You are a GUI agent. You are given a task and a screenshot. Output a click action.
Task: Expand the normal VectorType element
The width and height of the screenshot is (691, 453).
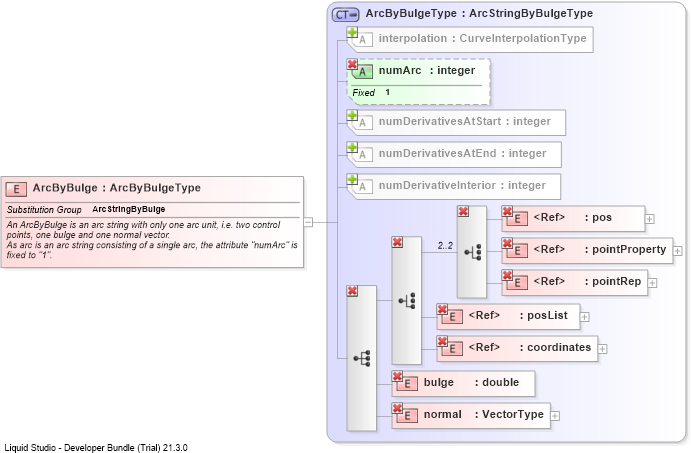[x=555, y=416]
